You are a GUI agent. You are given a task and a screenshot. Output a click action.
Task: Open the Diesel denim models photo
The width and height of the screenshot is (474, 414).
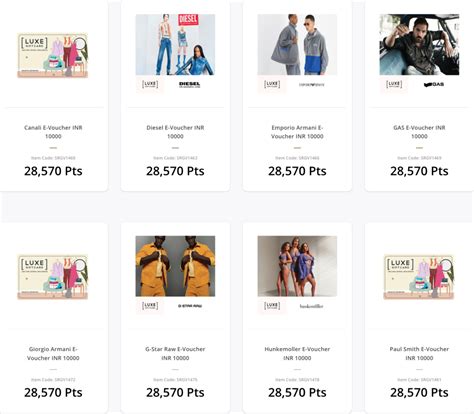click(175, 44)
